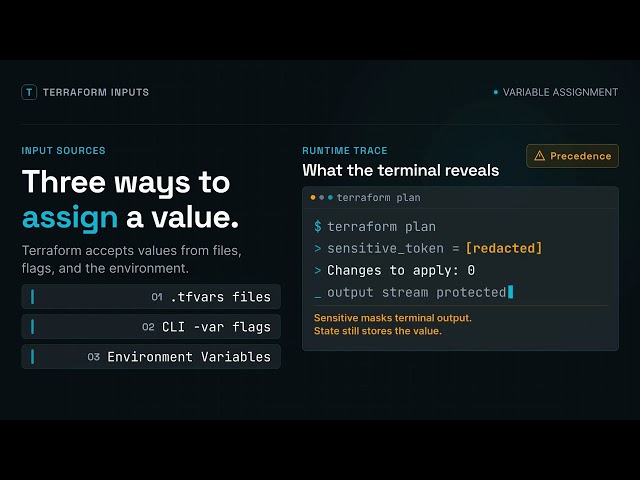The width and height of the screenshot is (640, 480).
Task: Click the 'Terraform accepts values from files,' description
Action: [x=131, y=251]
